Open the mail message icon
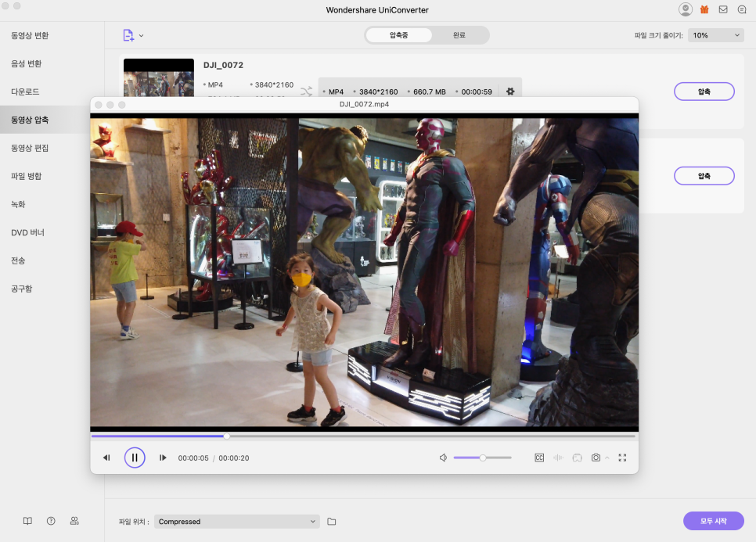Viewport: 756px width, 542px height. 723,9
